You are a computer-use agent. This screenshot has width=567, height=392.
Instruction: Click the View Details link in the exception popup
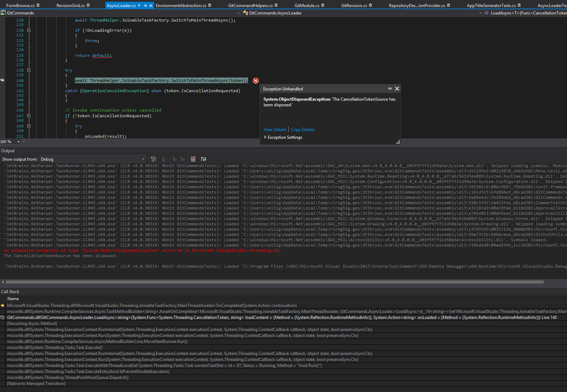pos(274,130)
